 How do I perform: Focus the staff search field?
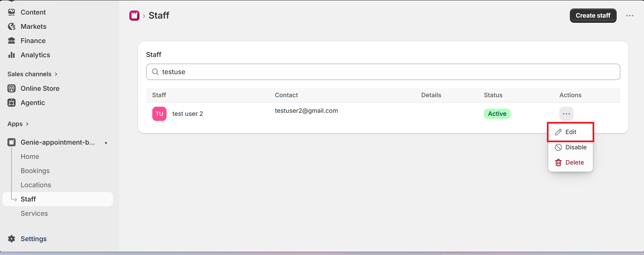click(x=383, y=72)
